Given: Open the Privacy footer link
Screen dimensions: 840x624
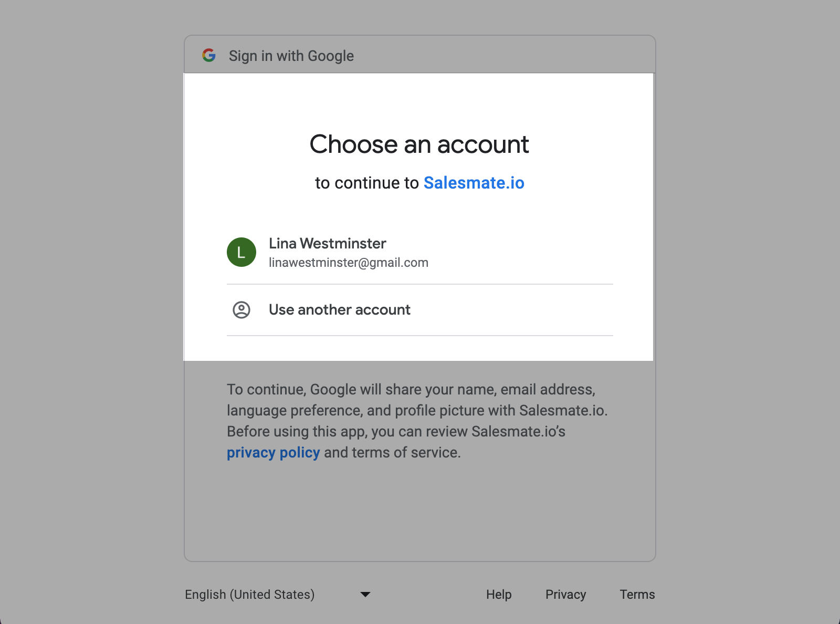Looking at the screenshot, I should click(x=565, y=595).
